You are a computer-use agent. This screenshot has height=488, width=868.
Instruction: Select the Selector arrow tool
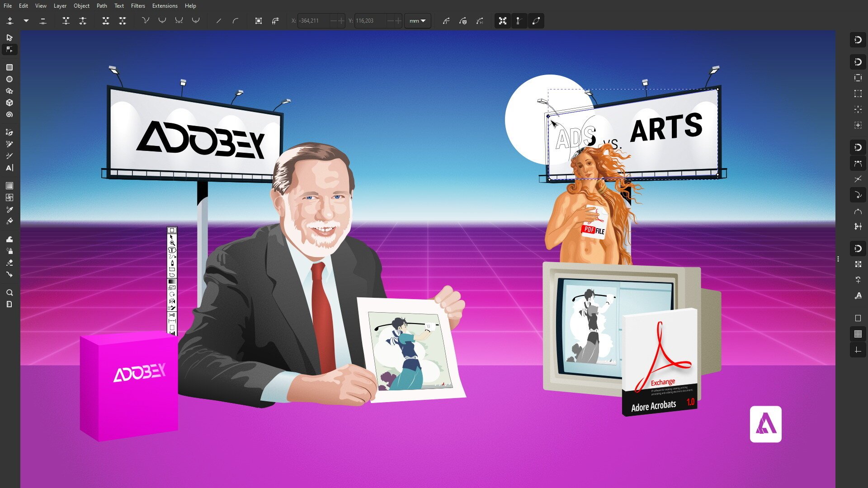coord(9,38)
